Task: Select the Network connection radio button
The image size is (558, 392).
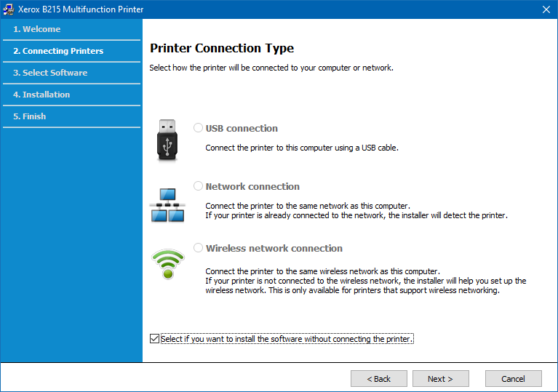Action: 198,186
